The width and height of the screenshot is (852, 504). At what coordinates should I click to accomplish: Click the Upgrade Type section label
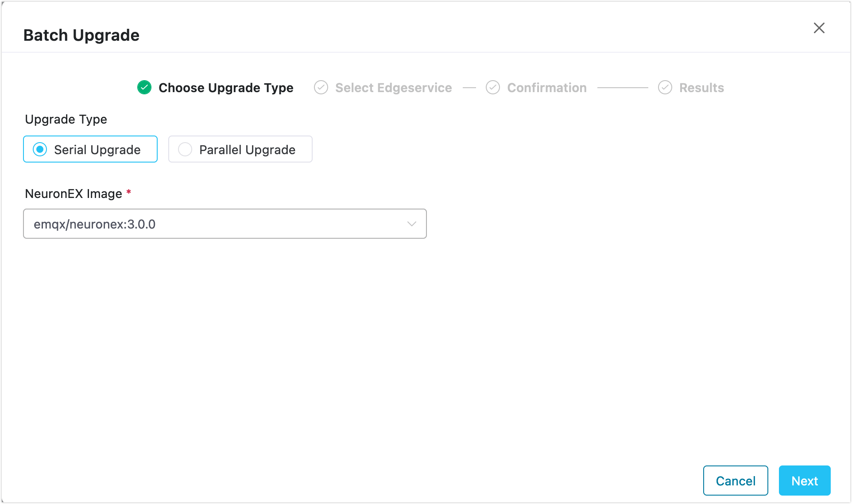(x=66, y=119)
